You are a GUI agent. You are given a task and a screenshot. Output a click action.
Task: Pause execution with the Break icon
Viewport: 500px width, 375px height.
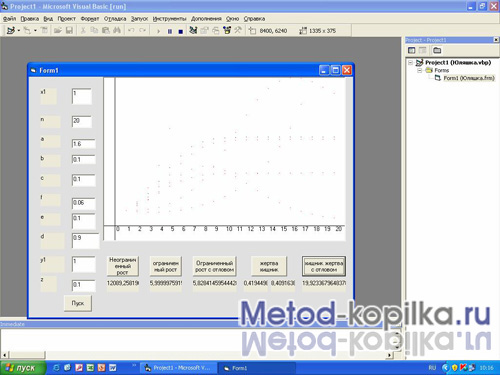pyautogui.click(x=170, y=31)
